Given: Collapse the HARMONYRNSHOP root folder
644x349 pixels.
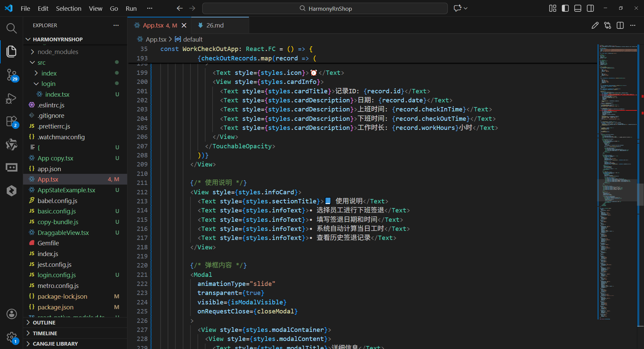Looking at the screenshot, I should pyautogui.click(x=28, y=39).
